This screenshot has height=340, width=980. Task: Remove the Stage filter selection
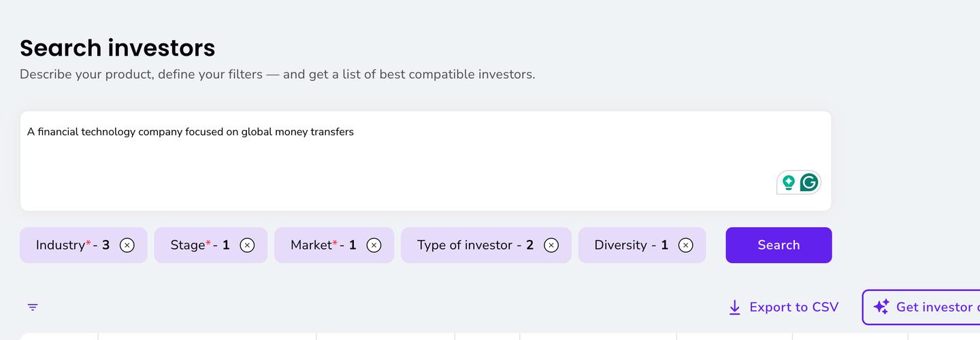pyautogui.click(x=247, y=245)
